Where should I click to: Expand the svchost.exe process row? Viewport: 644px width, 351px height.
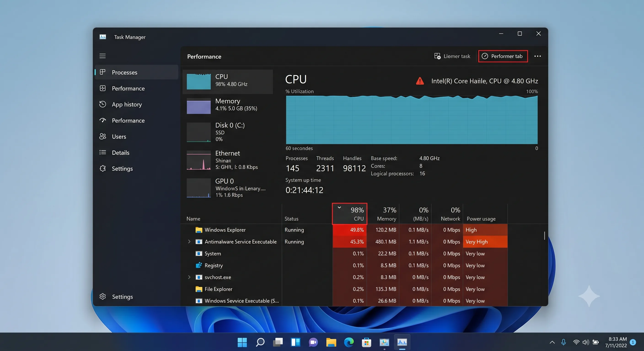point(189,277)
